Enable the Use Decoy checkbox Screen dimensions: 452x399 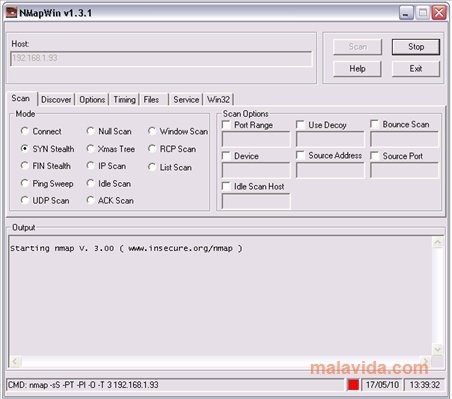(x=300, y=125)
